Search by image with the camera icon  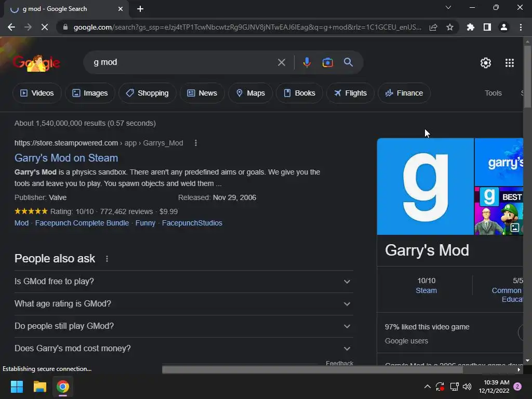[x=328, y=62]
